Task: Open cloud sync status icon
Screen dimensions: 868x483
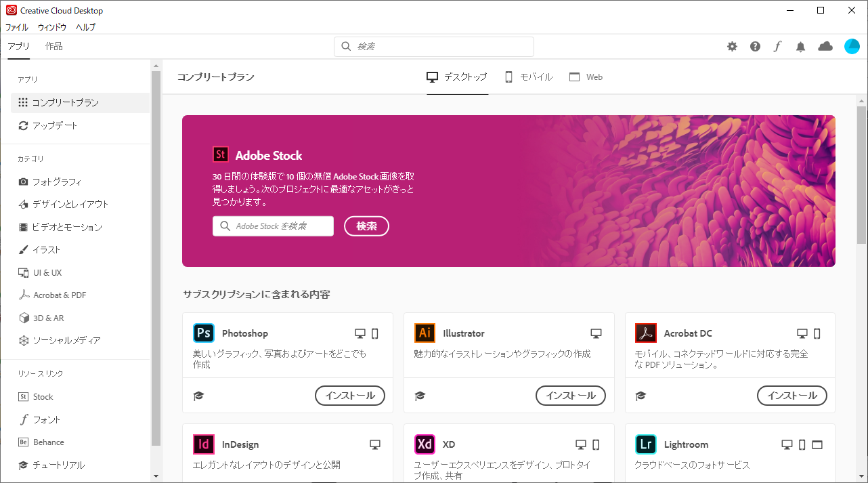Action: 825,46
